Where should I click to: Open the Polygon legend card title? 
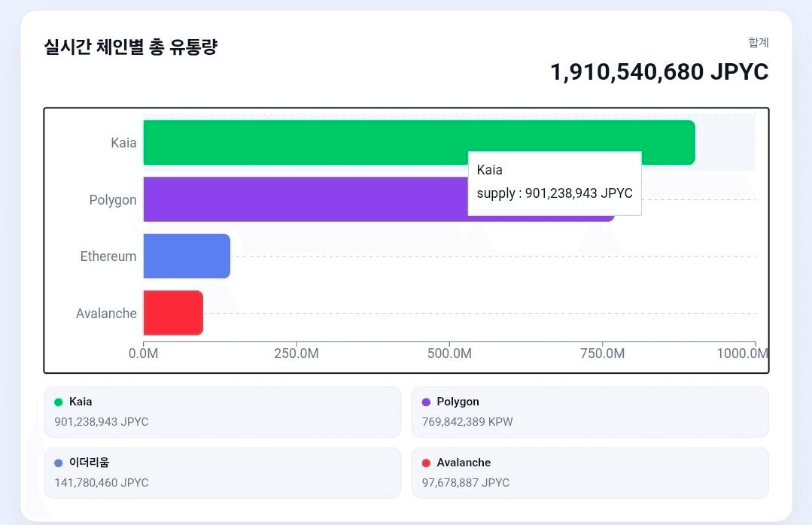tap(458, 402)
